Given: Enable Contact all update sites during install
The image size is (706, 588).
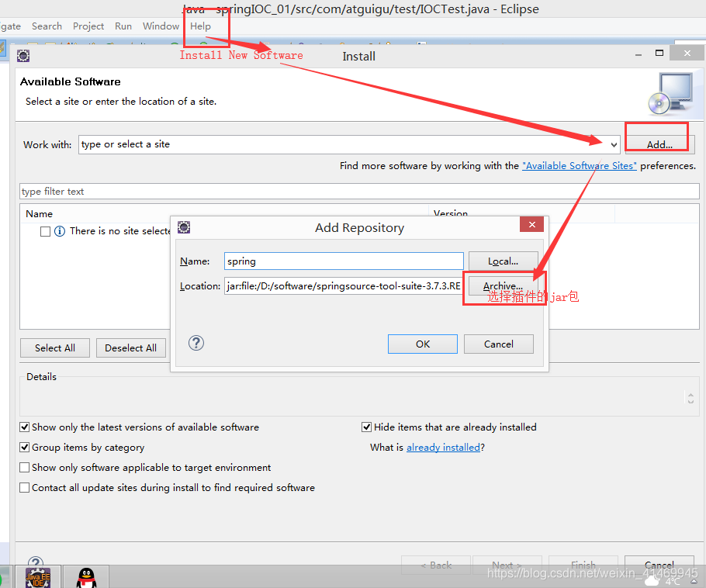Looking at the screenshot, I should [x=25, y=488].
